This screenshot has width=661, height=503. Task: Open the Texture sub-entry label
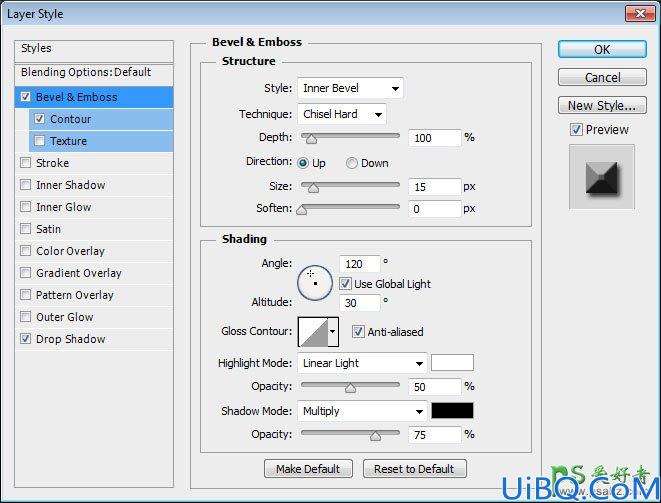pos(68,141)
